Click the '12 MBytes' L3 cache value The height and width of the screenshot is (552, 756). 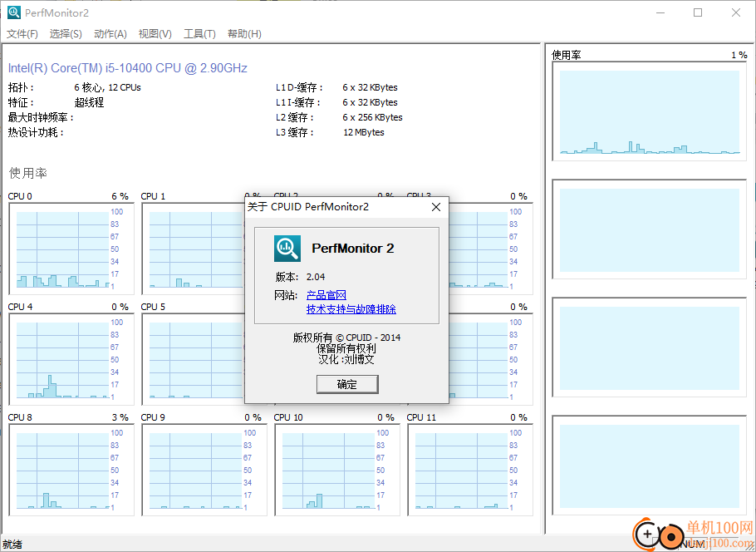pyautogui.click(x=364, y=132)
